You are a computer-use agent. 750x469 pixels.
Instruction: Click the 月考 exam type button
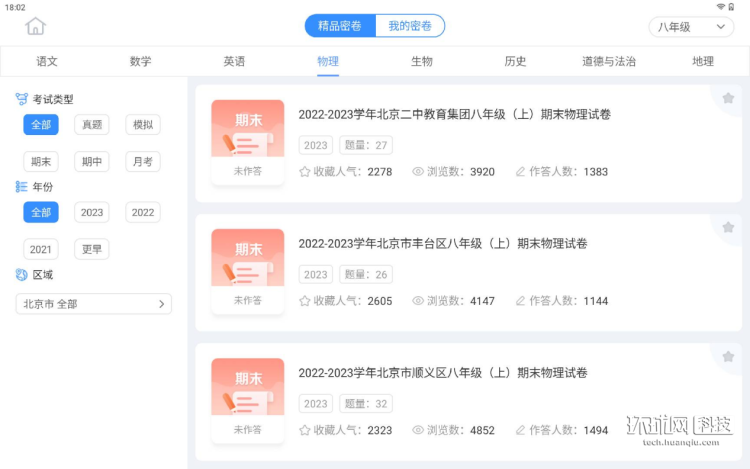point(142,161)
